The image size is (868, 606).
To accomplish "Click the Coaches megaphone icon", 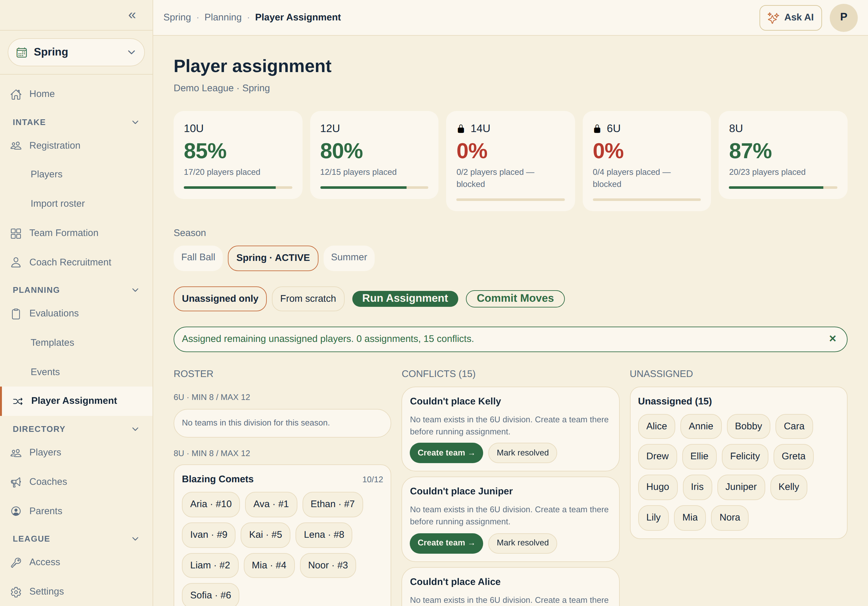I will (x=16, y=482).
